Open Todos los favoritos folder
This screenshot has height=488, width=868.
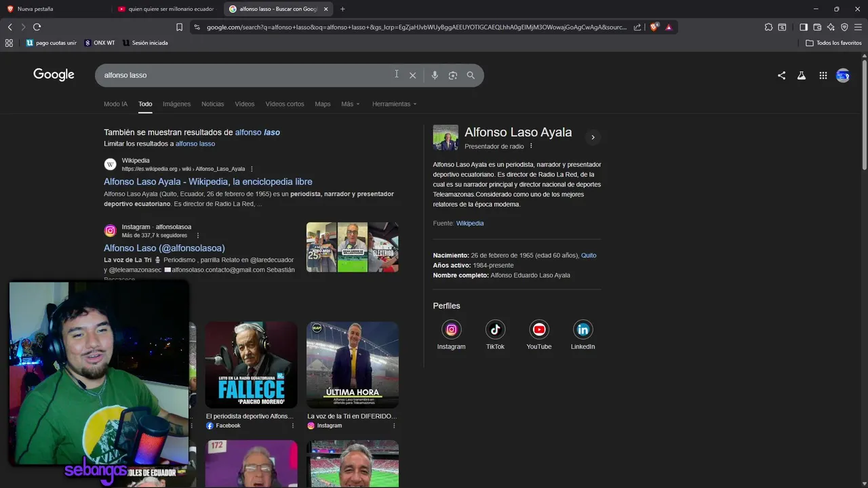(834, 43)
